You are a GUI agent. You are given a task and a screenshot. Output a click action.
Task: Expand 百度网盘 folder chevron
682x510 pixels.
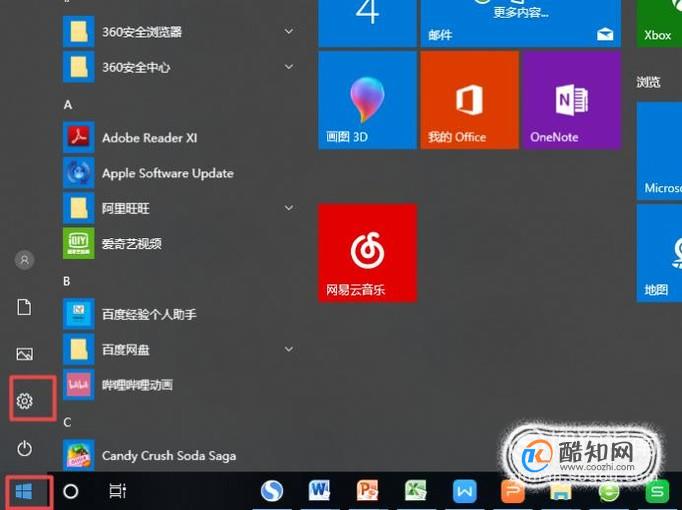(x=289, y=349)
